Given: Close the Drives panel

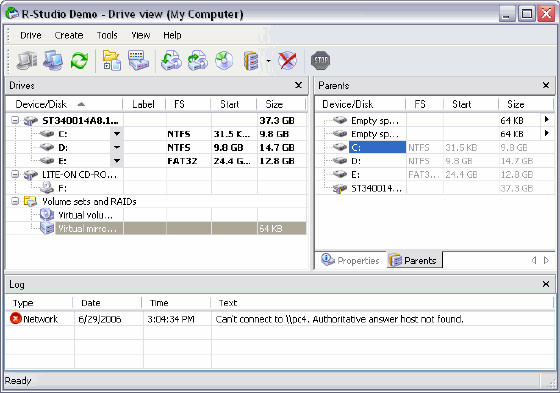Looking at the screenshot, I should [299, 85].
